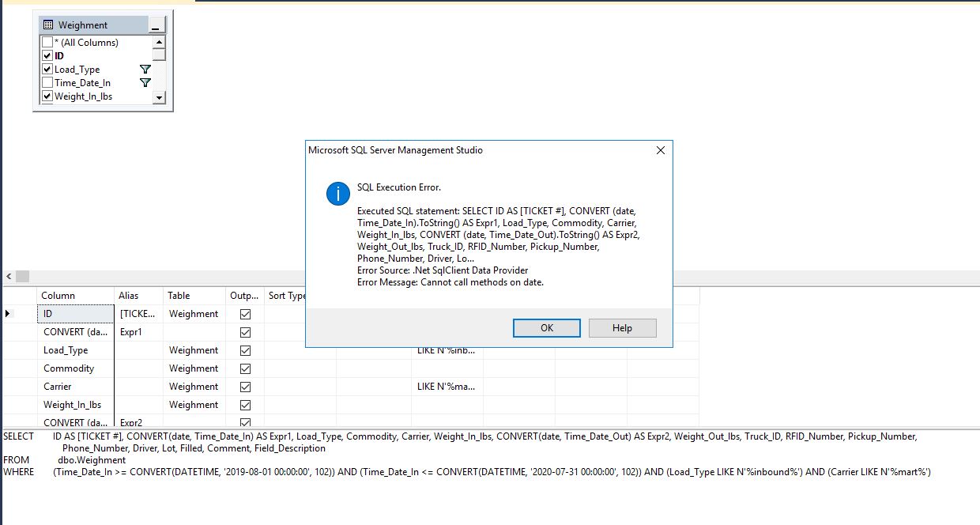Screen dimensions: 980x525
Task: Click the WHERE keyword in SQL pane
Action: pos(19,472)
